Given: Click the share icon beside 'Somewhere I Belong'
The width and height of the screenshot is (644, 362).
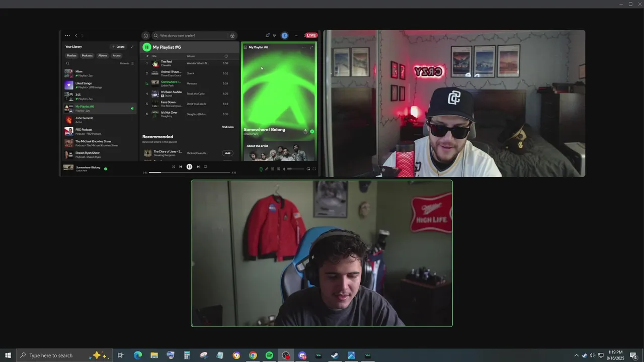Looking at the screenshot, I should tap(305, 131).
